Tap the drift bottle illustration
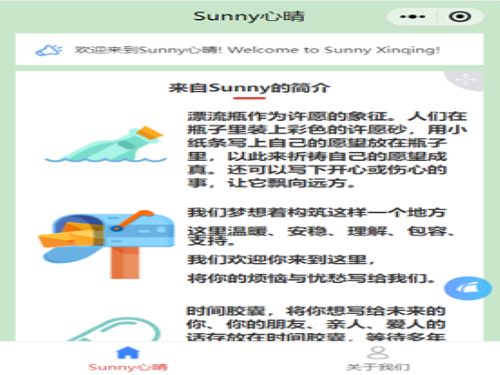This screenshot has height=375, width=500. coord(106,144)
